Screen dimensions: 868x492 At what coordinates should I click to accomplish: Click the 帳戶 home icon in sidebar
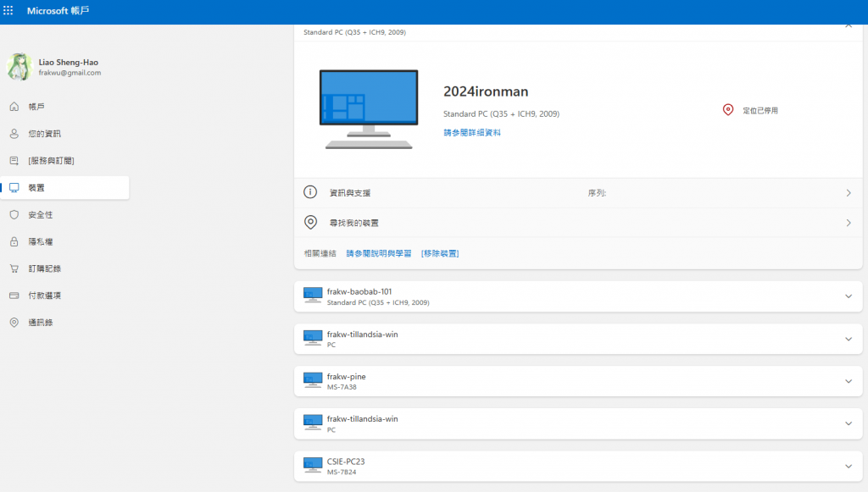point(14,107)
